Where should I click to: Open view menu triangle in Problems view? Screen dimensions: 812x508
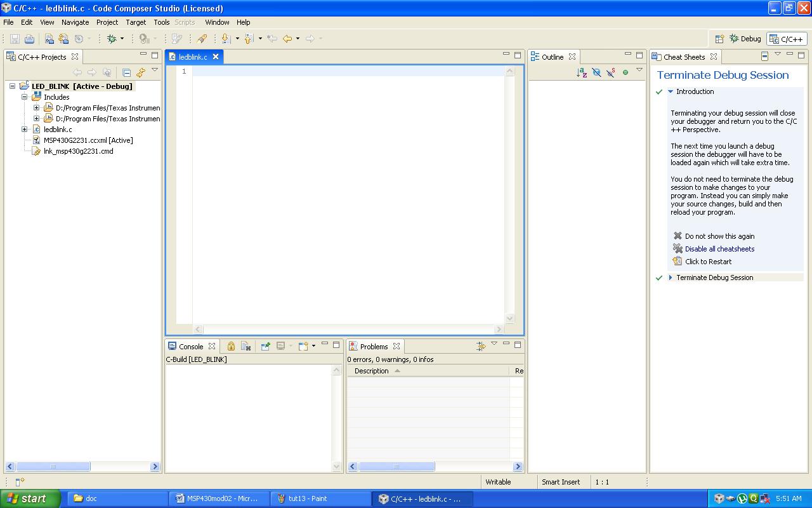coord(494,344)
